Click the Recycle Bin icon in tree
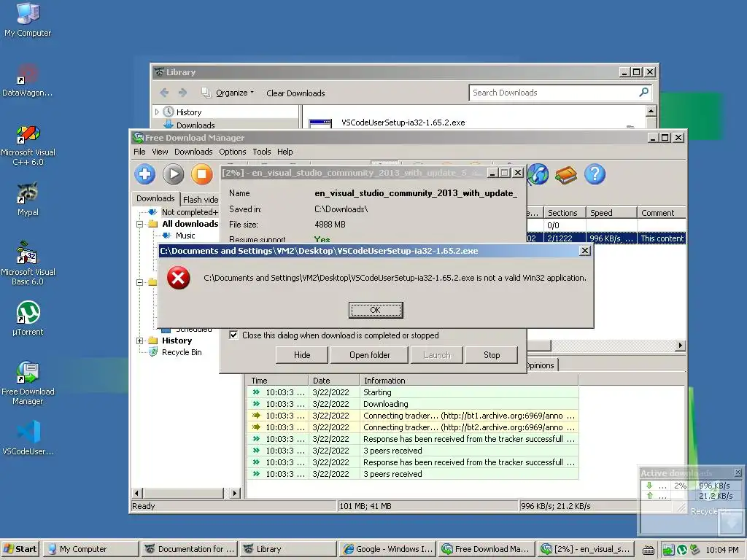The height and width of the screenshot is (560, 747). (153, 352)
